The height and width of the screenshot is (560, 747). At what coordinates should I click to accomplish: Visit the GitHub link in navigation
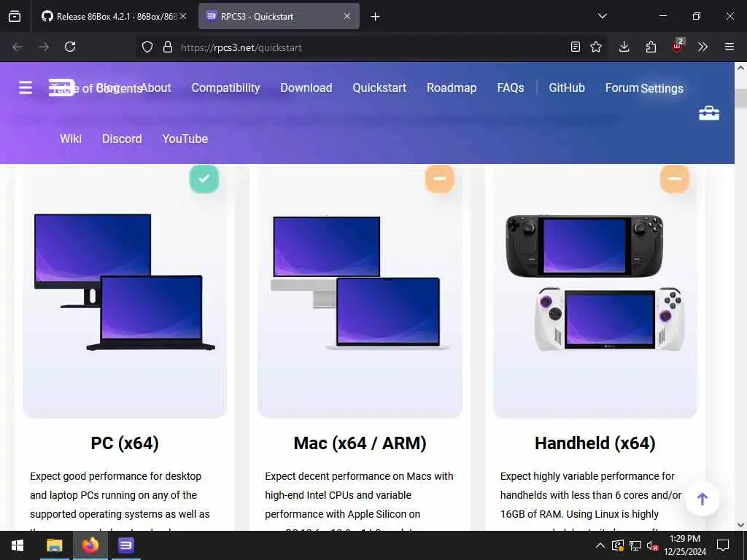click(x=567, y=87)
